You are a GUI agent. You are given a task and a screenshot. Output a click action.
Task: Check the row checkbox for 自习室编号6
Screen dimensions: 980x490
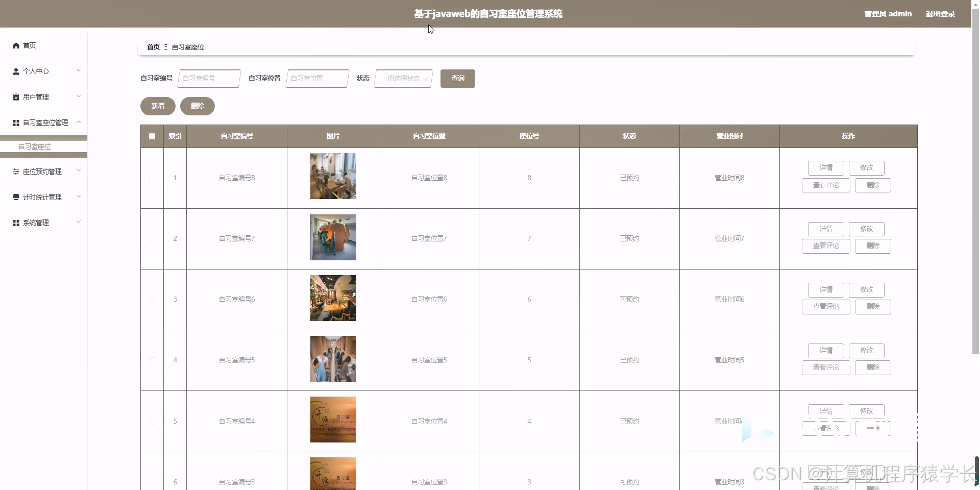coord(152,300)
